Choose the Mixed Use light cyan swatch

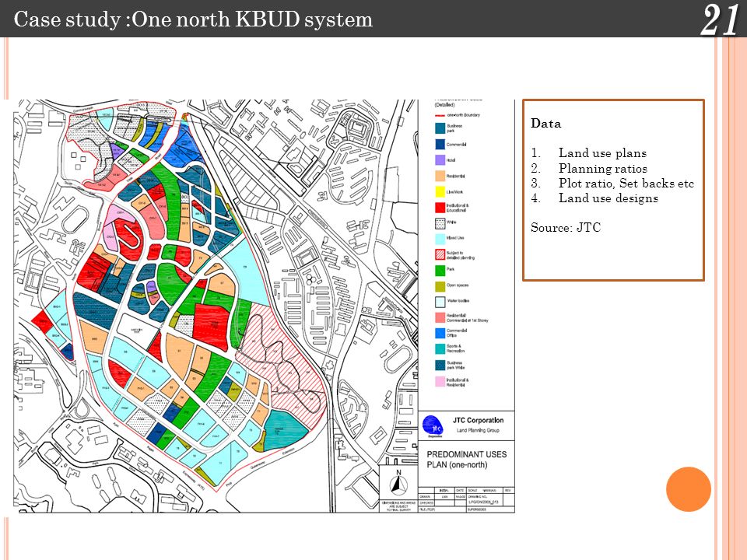point(440,239)
